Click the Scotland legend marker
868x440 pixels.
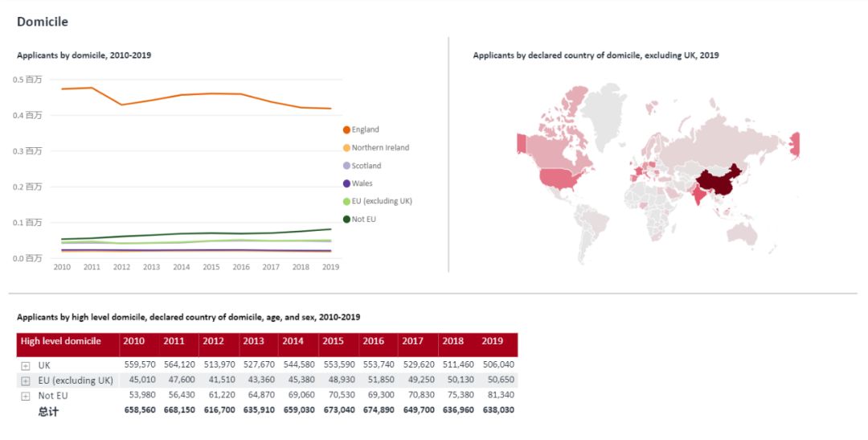(x=346, y=166)
